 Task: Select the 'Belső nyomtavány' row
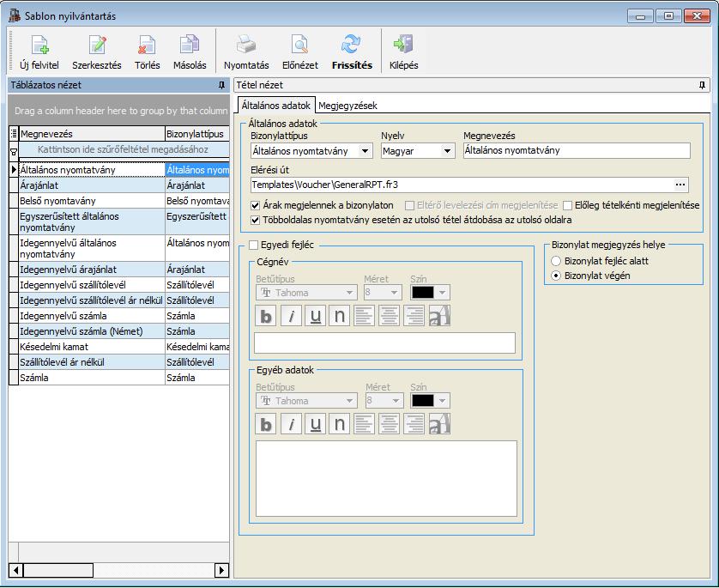tap(119, 201)
